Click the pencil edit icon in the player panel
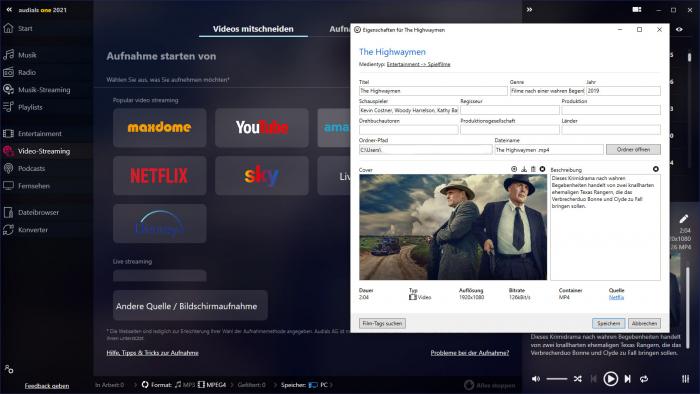The height and width of the screenshot is (394, 700). click(683, 219)
